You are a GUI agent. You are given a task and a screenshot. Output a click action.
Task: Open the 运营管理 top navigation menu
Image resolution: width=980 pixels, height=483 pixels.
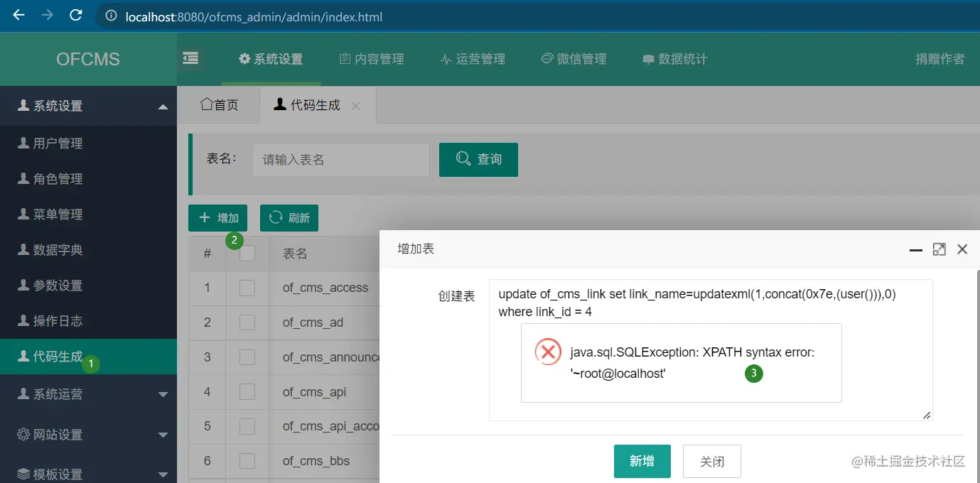[473, 59]
